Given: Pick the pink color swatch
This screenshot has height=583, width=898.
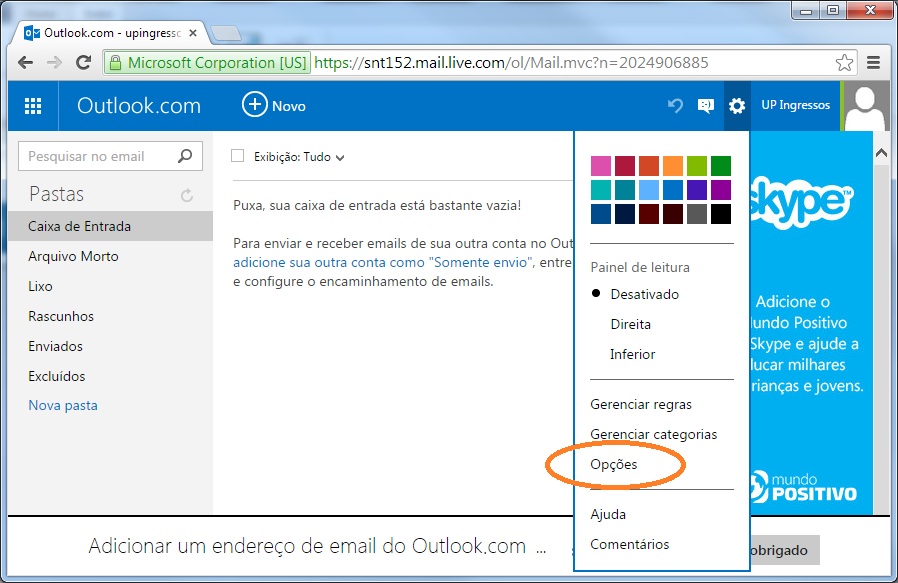Looking at the screenshot, I should pos(600,166).
